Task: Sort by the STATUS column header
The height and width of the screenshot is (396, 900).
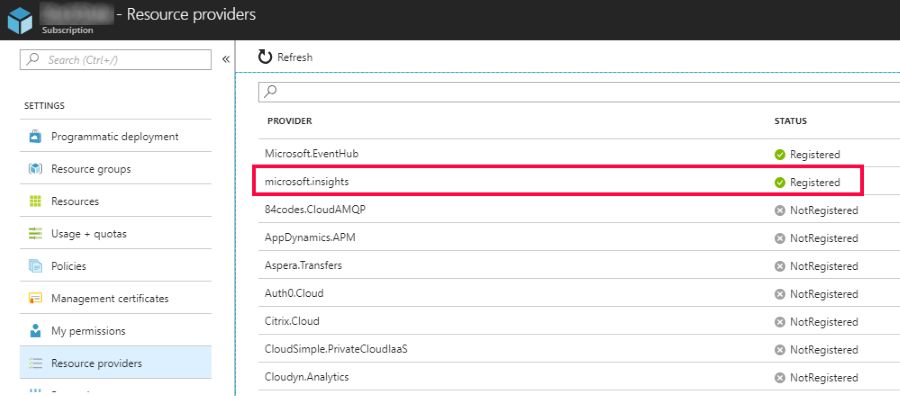Action: pos(790,122)
